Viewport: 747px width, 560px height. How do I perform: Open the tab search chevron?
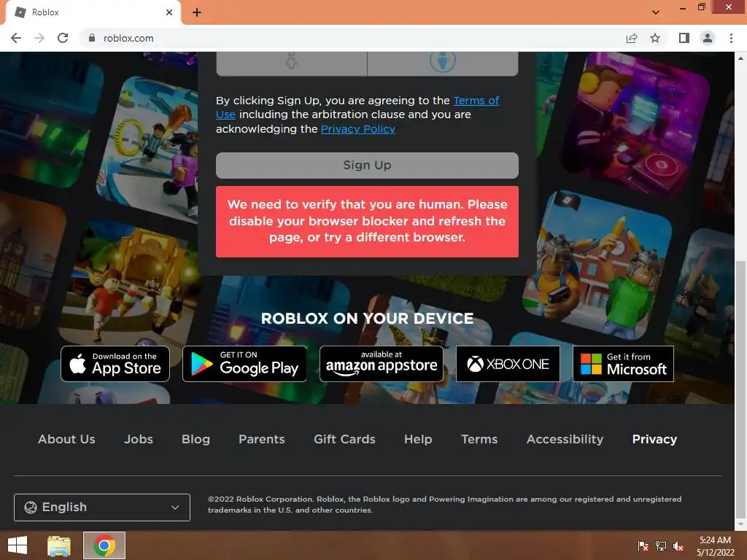click(656, 12)
